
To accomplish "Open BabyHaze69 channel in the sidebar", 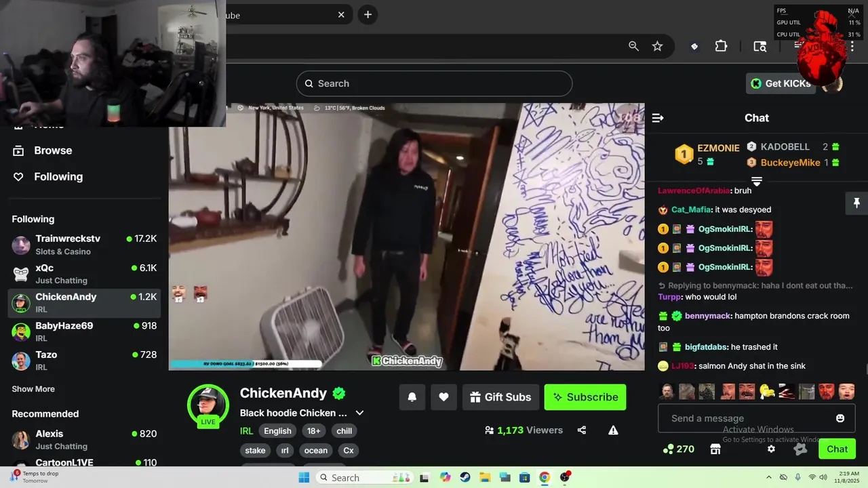I will 84,331.
